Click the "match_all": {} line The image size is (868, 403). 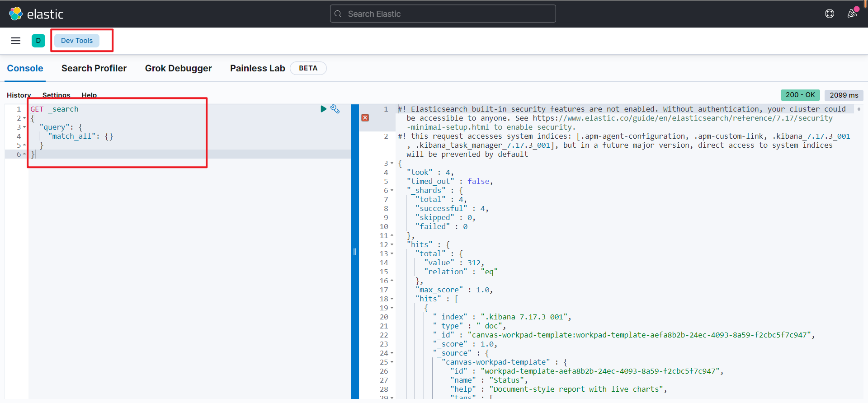click(x=80, y=136)
